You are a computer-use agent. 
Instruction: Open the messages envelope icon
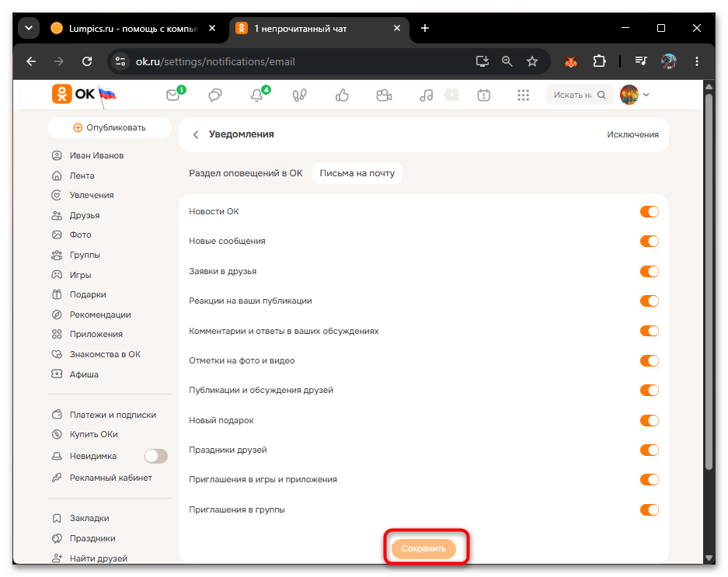pyautogui.click(x=173, y=95)
